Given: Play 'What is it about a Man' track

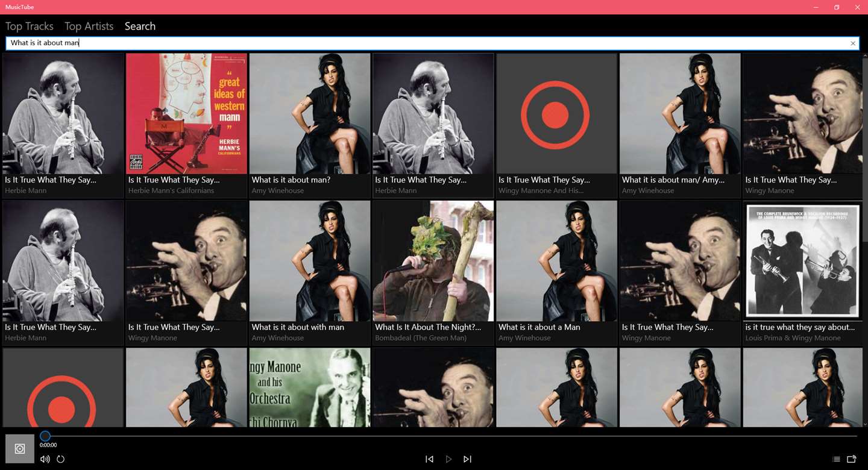Looking at the screenshot, I should [556, 273].
